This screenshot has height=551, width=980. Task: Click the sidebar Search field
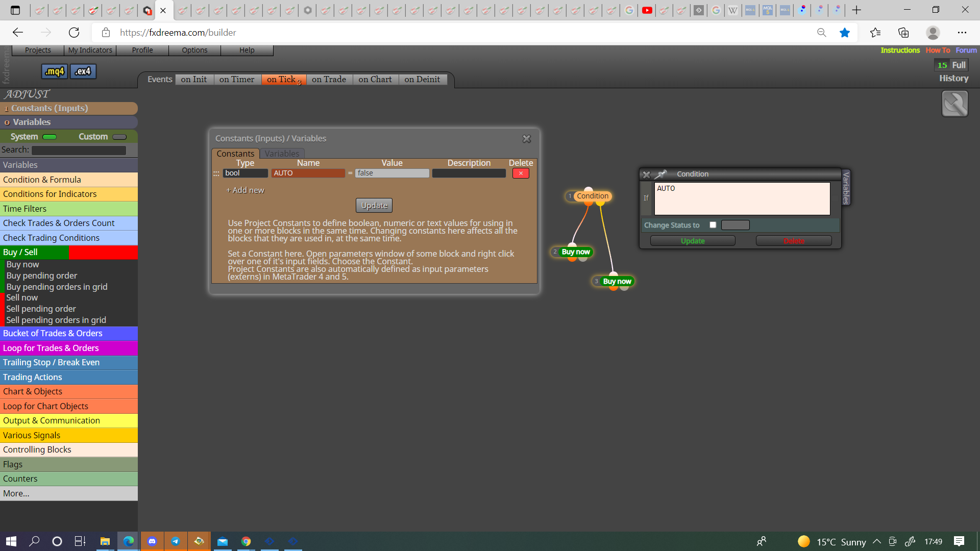[x=79, y=151]
